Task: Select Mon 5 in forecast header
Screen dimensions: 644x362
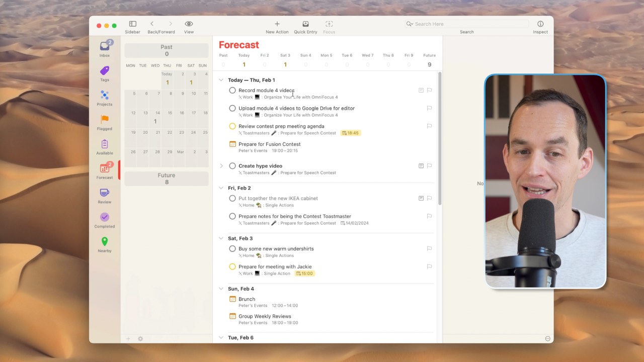Action: point(327,60)
